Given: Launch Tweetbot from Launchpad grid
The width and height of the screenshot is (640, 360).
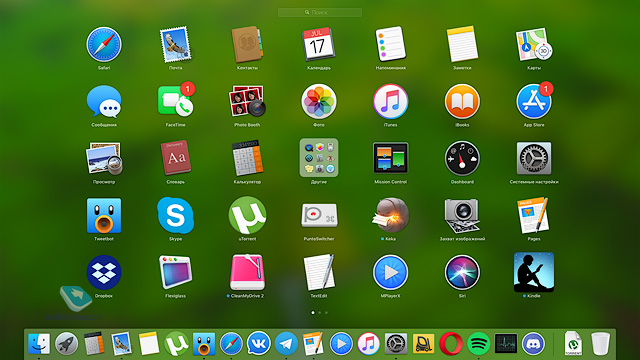Looking at the screenshot, I should (x=104, y=216).
